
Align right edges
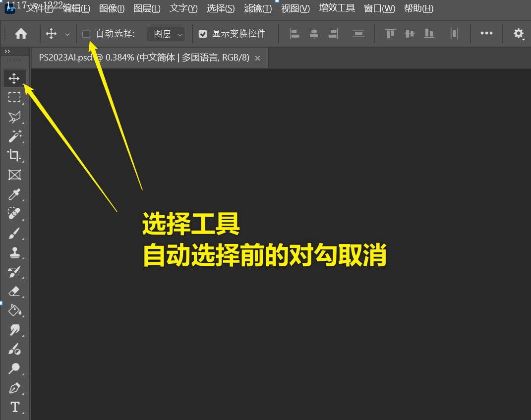coord(333,34)
